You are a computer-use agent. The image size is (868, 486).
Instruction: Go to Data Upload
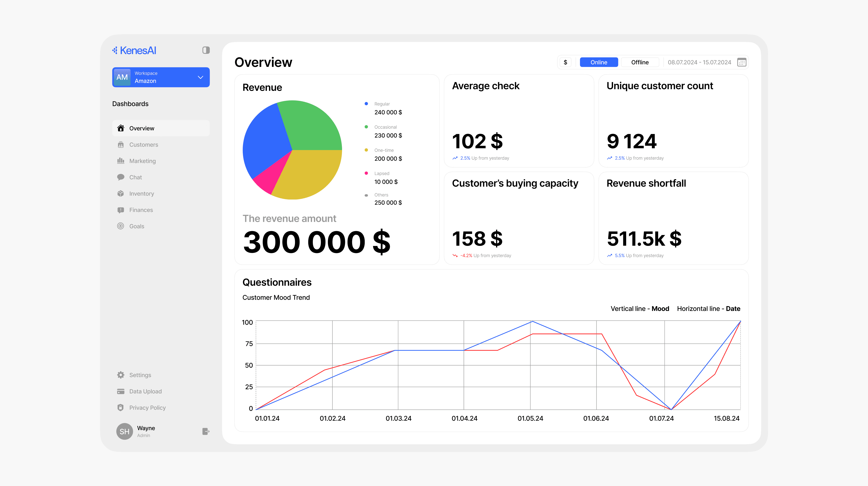pyautogui.click(x=161, y=391)
